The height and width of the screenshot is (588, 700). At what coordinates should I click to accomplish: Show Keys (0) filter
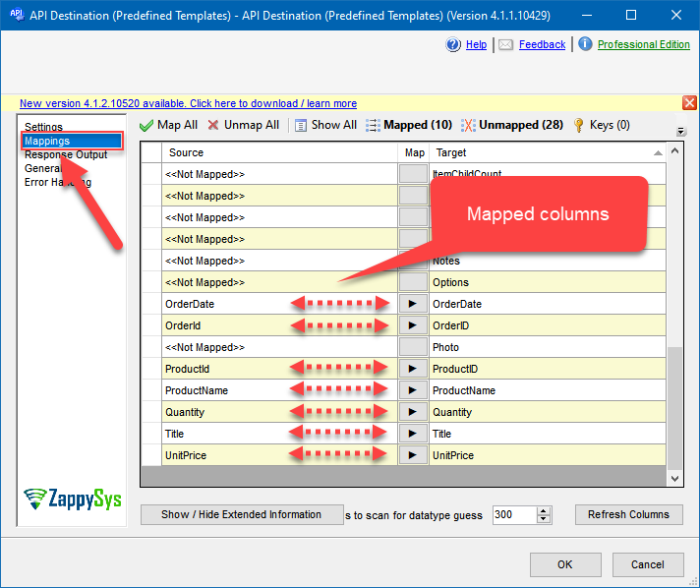[601, 125]
